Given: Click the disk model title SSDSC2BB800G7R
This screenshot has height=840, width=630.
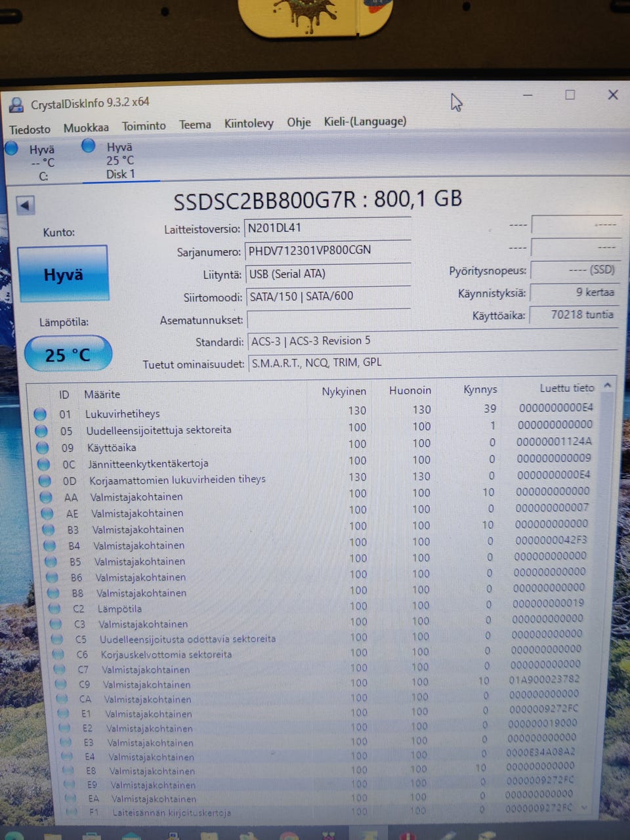Looking at the screenshot, I should 265,201.
